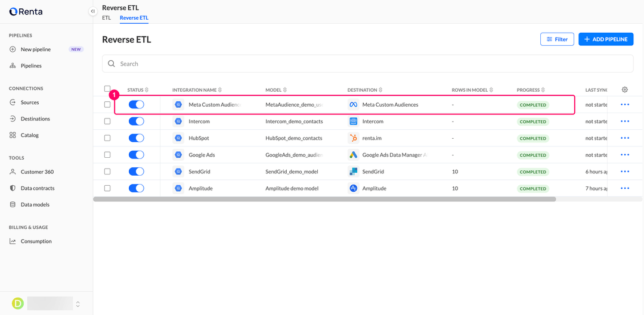Screen dimensions: 644x315
Task: Toggle the Meta Custom Audience pipeline switch
Action: tap(137, 105)
